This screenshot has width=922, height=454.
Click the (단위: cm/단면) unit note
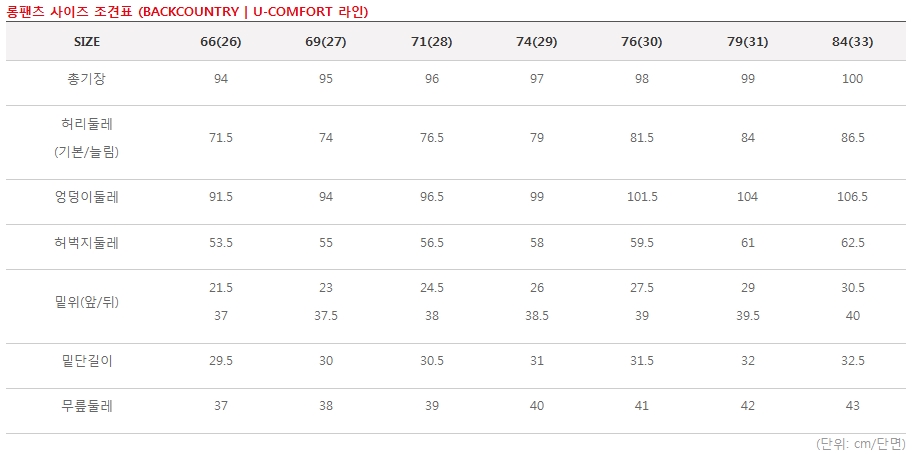pyautogui.click(x=860, y=443)
